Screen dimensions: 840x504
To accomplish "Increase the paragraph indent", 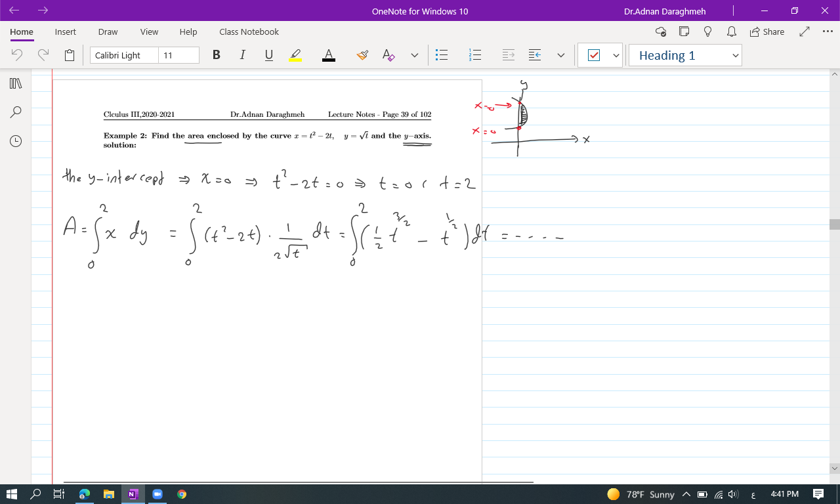I will 535,55.
